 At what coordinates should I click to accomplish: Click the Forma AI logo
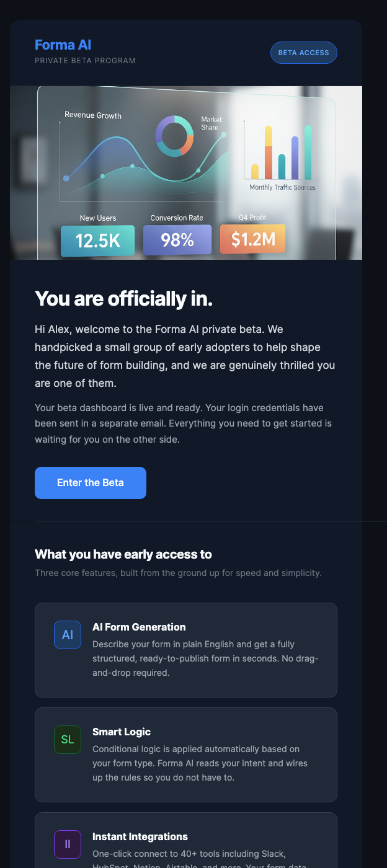coord(63,45)
